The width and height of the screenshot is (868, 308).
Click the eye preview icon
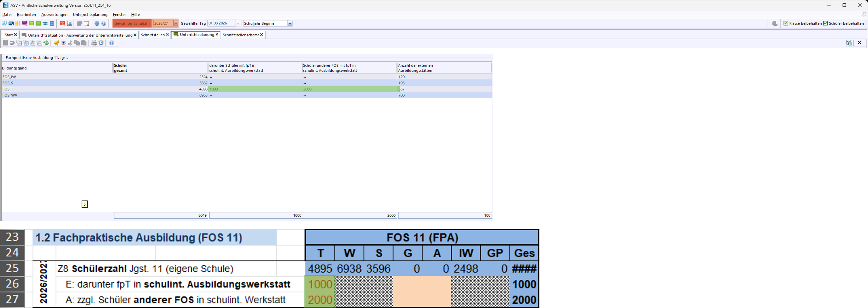point(63,43)
